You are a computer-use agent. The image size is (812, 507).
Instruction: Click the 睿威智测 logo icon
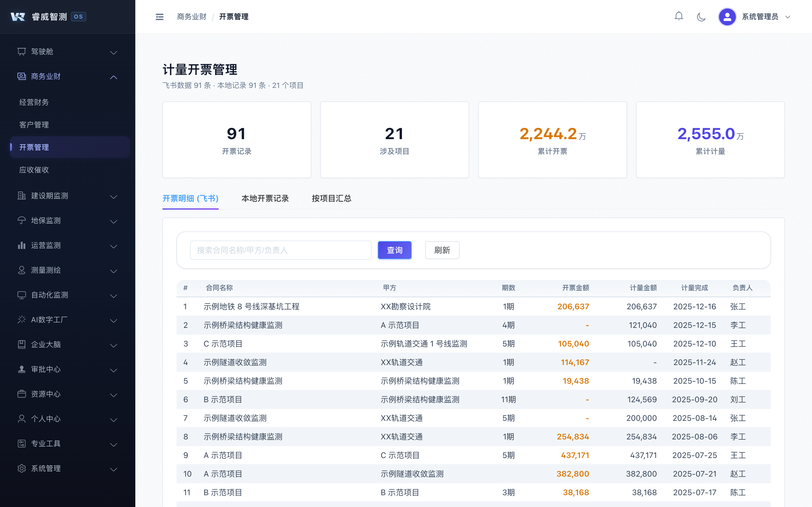[x=18, y=17]
